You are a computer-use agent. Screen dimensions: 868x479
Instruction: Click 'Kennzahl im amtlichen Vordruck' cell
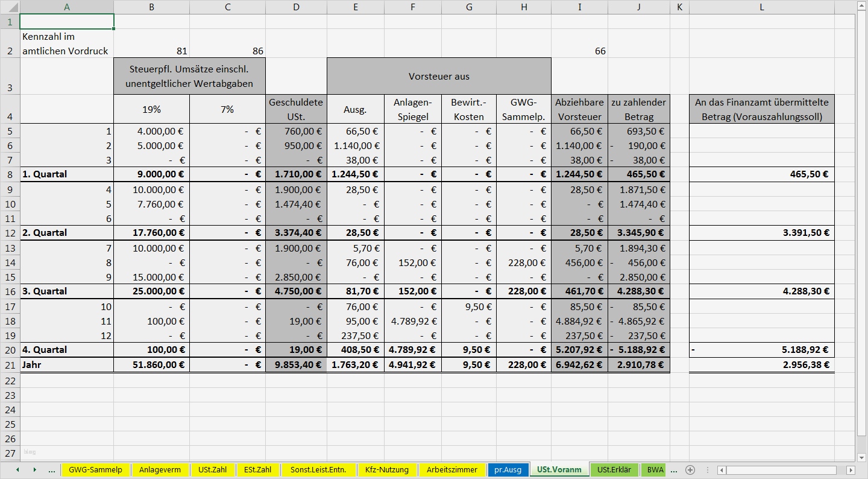coord(66,43)
